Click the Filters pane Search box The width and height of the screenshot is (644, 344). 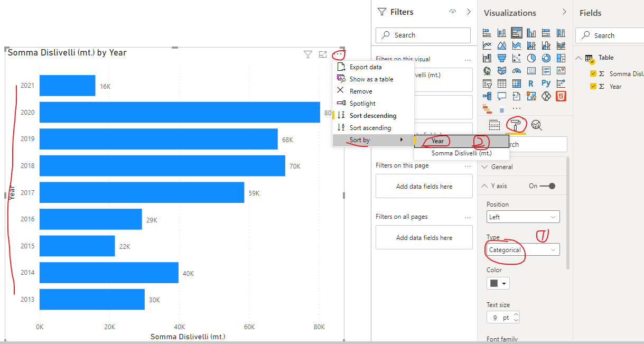click(423, 35)
